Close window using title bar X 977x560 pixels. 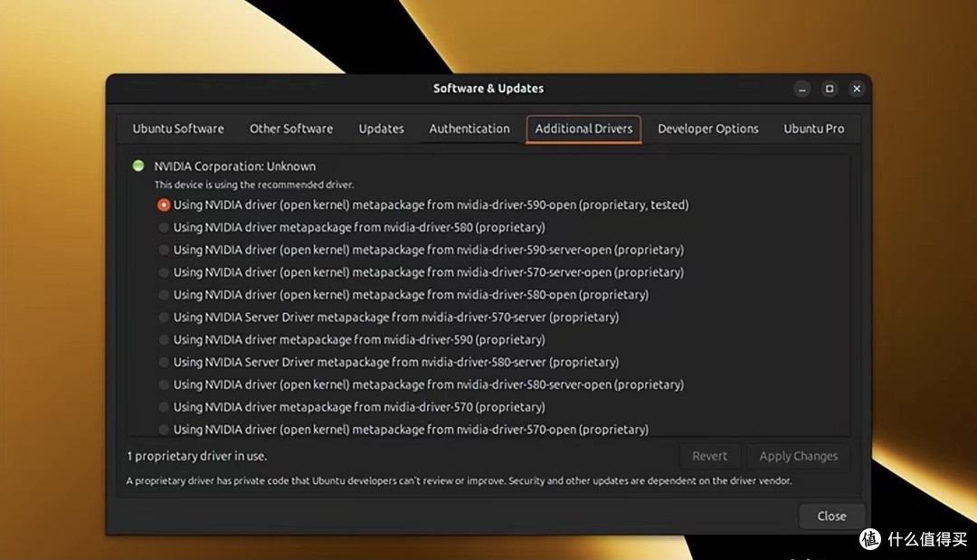(857, 89)
